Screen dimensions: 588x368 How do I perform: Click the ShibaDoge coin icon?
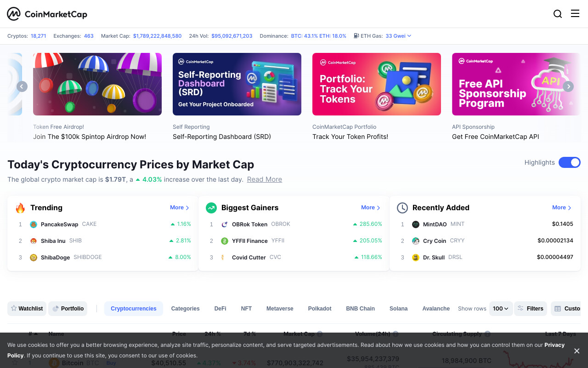pos(34,258)
